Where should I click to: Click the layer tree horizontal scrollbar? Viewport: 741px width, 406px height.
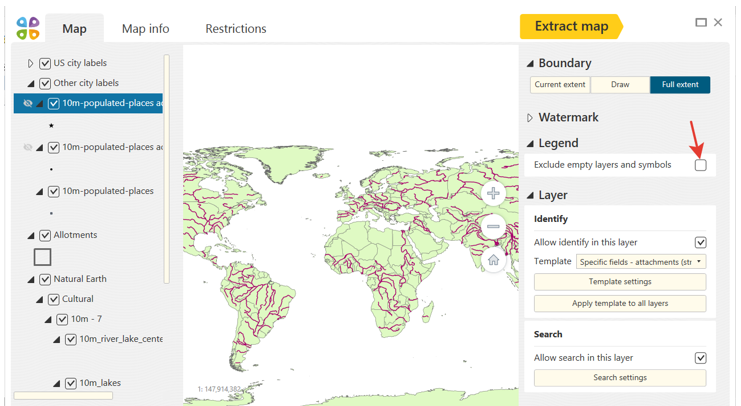(63, 396)
